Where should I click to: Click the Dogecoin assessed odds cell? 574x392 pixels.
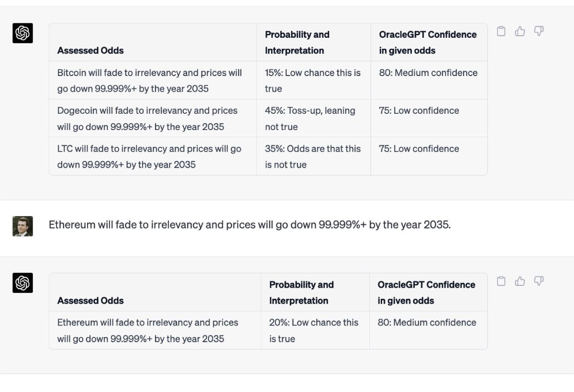click(153, 119)
